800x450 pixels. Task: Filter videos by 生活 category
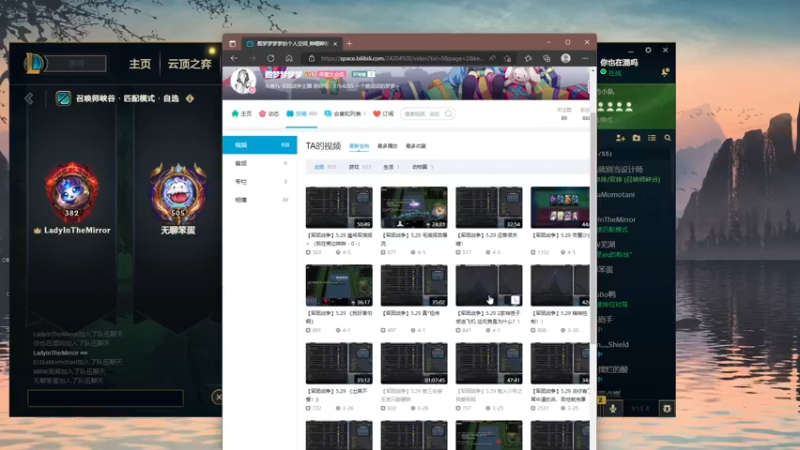point(391,167)
